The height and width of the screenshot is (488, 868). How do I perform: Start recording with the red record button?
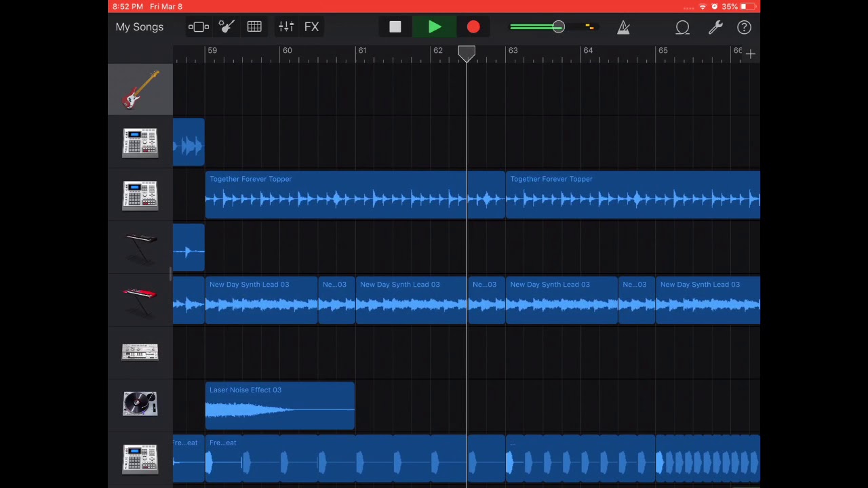(473, 27)
